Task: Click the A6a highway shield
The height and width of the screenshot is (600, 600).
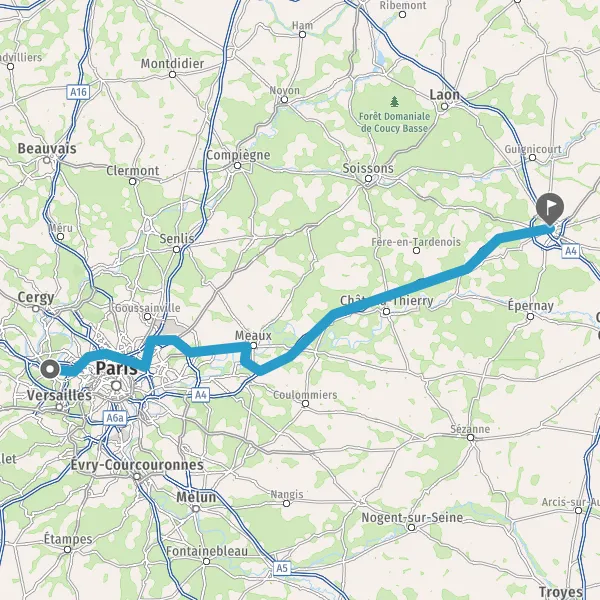Action: point(114,418)
